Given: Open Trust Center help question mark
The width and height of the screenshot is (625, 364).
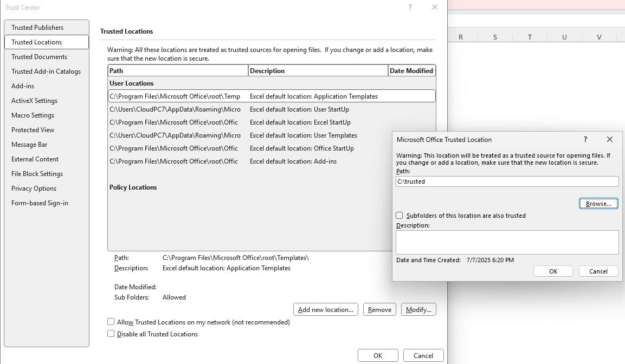Looking at the screenshot, I should pyautogui.click(x=410, y=7).
